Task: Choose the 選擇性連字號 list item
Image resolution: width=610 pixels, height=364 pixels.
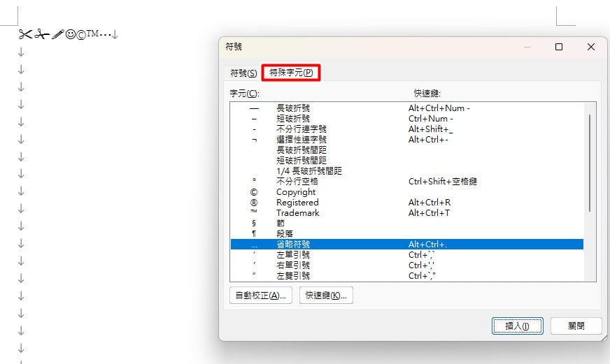Action: (x=407, y=140)
